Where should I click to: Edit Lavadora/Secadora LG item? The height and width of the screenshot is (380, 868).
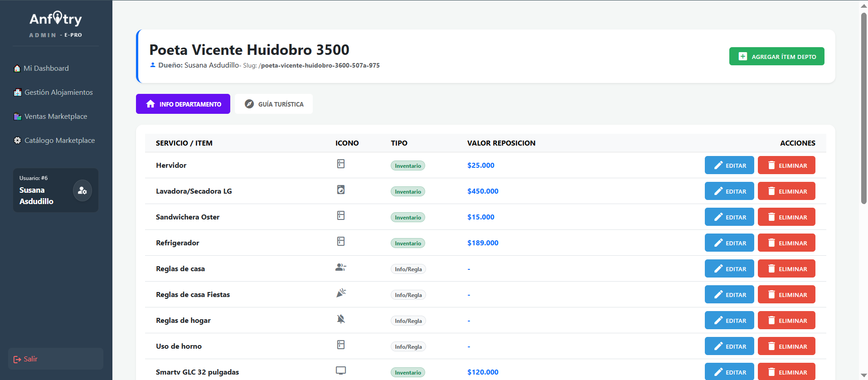(729, 191)
